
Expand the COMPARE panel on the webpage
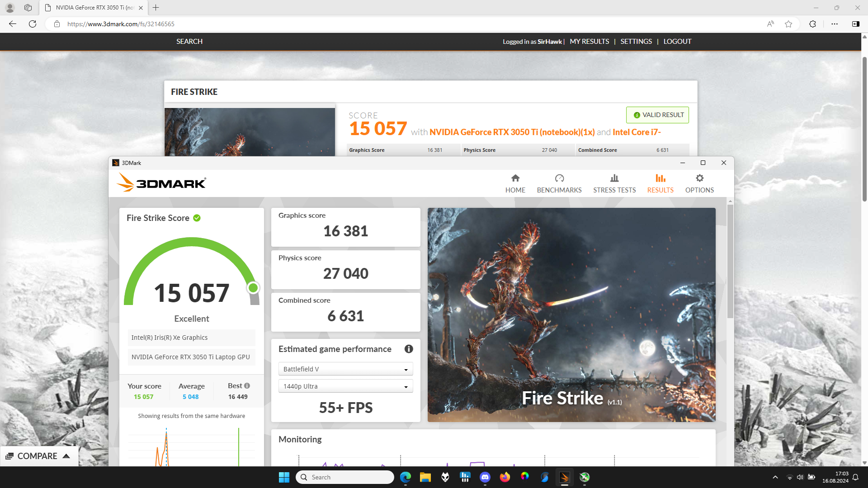(x=39, y=456)
